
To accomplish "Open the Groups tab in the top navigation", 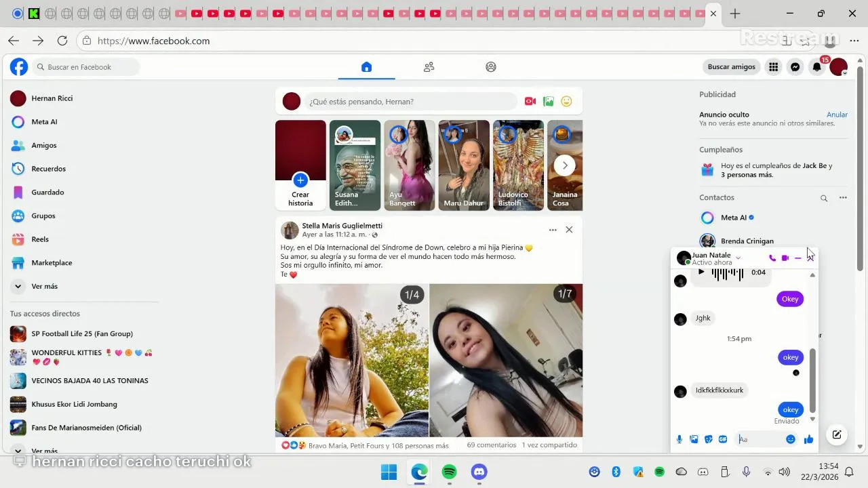I will (x=491, y=67).
